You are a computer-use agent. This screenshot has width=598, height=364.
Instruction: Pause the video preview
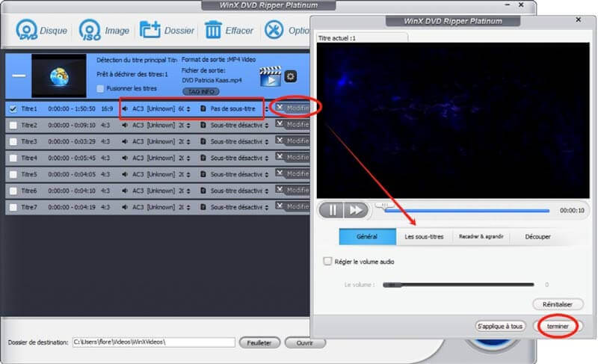pyautogui.click(x=331, y=210)
